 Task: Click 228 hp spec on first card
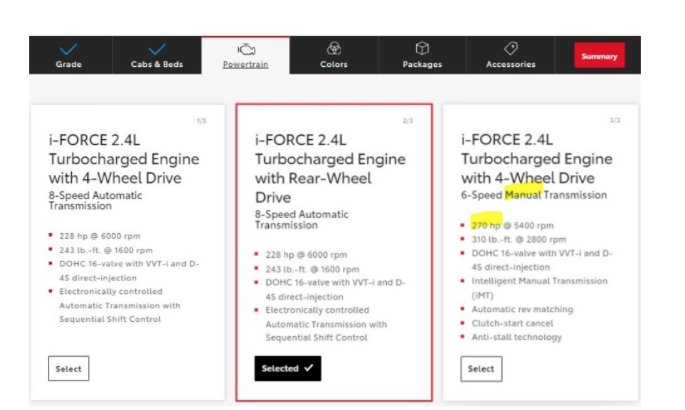point(100,236)
